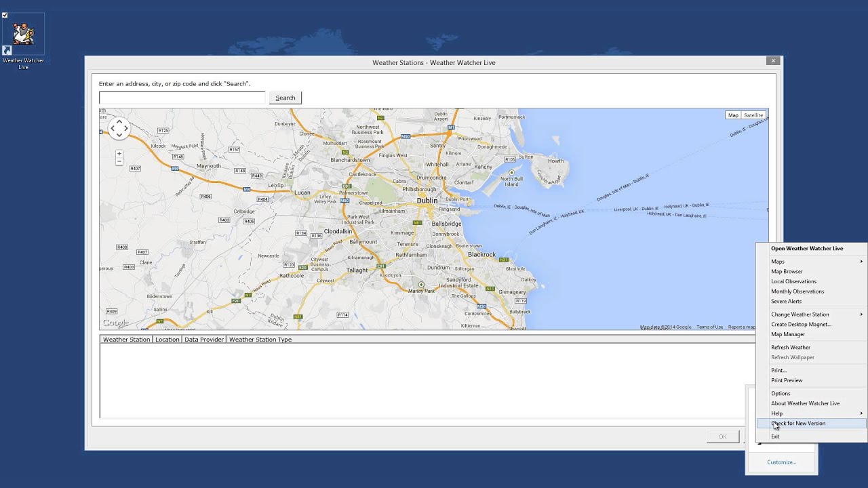Open Map Manager from the menu
This screenshot has width=868, height=488.
click(812, 334)
